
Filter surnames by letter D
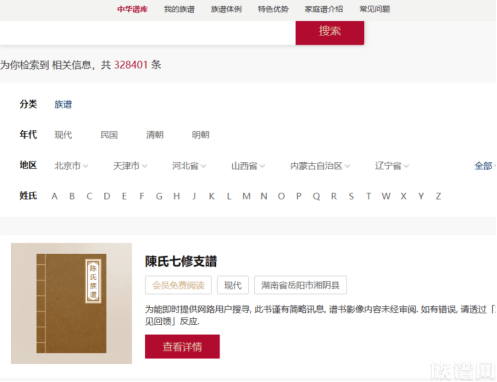pyautogui.click(x=107, y=196)
